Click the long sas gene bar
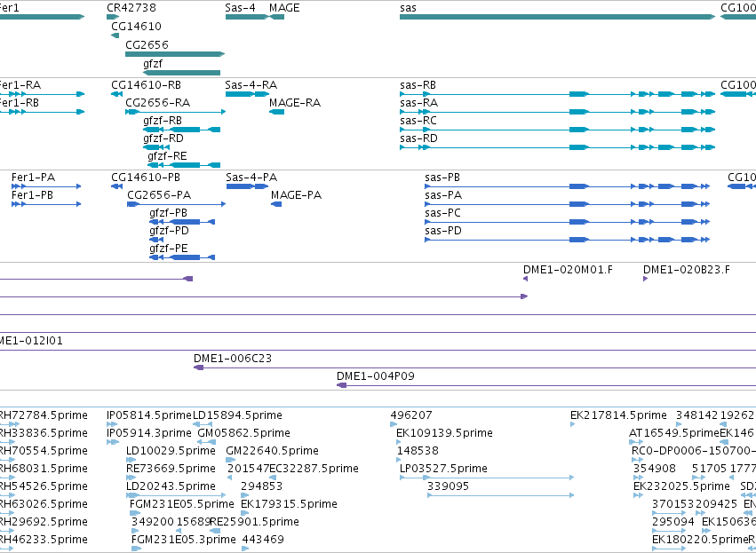 coord(557,17)
